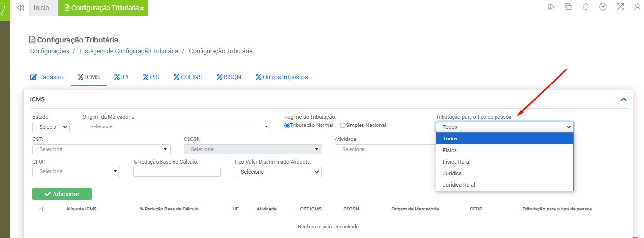Click the sort arrows icon in table header

click(x=41, y=209)
